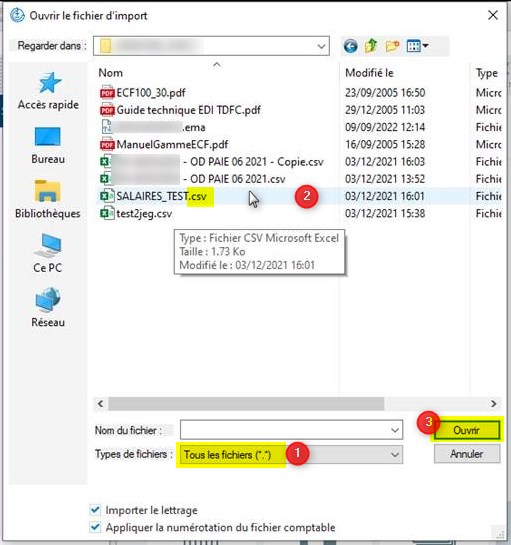Sort files by the Nom column header

(x=111, y=73)
